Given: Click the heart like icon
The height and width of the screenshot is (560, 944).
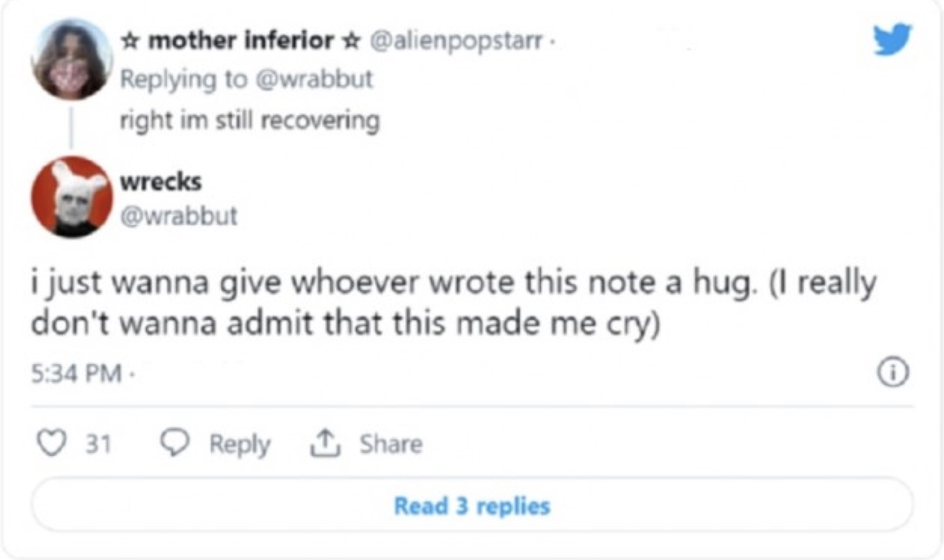Looking at the screenshot, I should click(x=52, y=443).
